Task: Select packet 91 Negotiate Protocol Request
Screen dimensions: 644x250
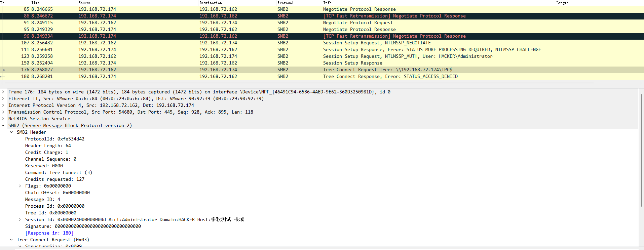Action: pos(322,23)
